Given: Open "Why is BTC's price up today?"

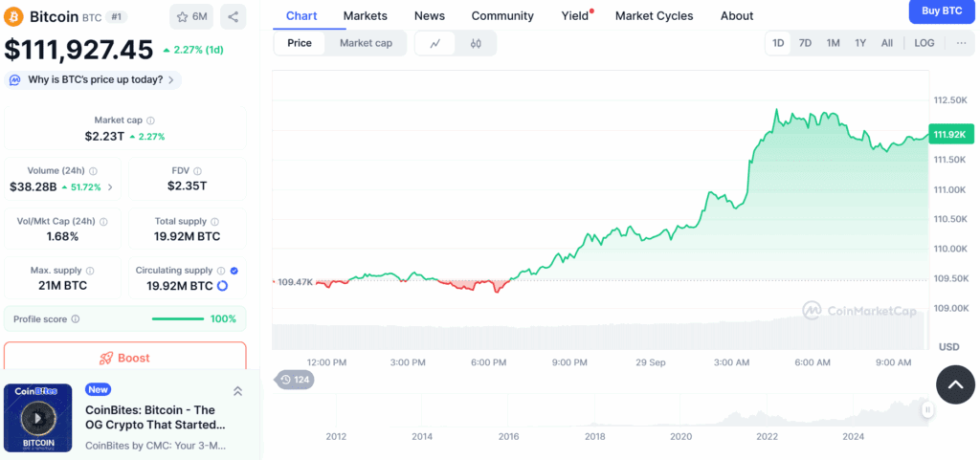Looking at the screenshot, I should [x=93, y=80].
